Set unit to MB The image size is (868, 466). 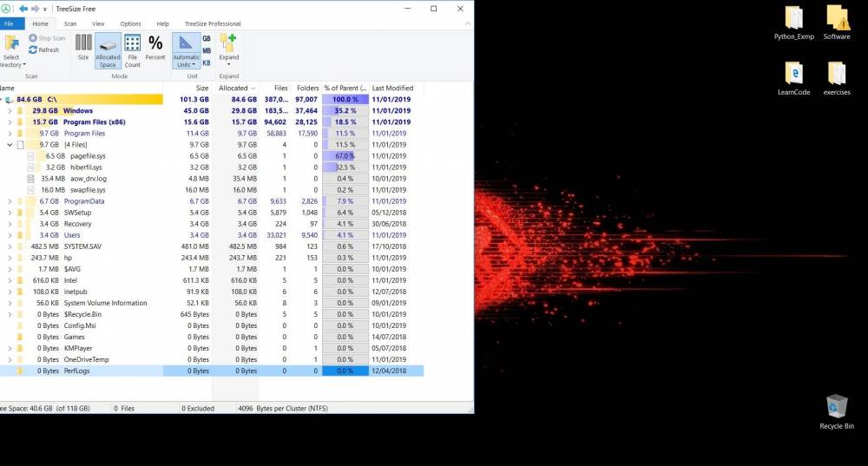click(207, 51)
